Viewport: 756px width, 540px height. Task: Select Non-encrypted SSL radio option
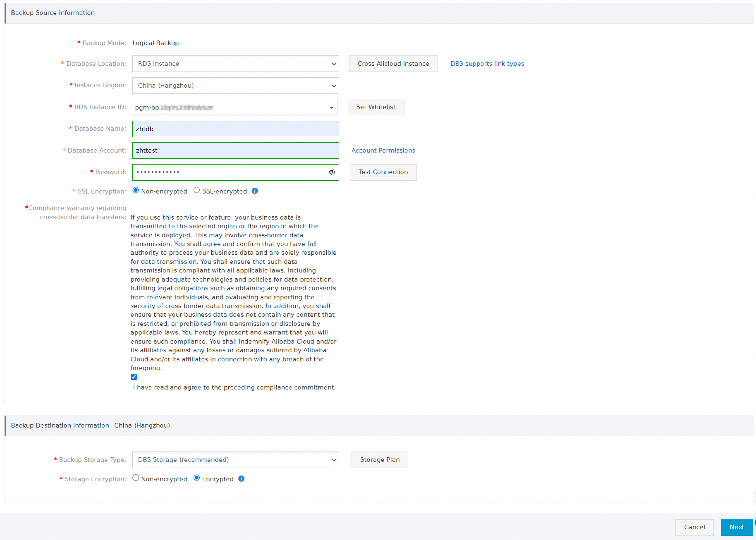pyautogui.click(x=136, y=190)
